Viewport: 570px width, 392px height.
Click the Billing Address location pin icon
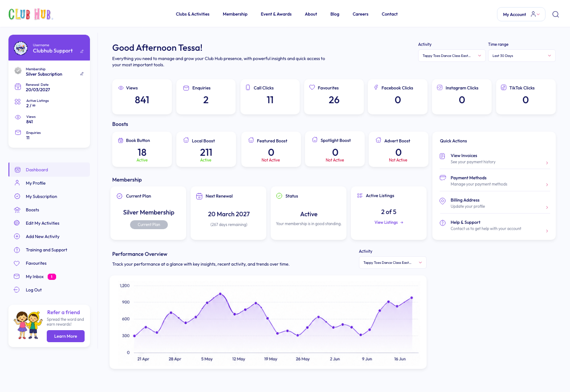[x=443, y=201]
